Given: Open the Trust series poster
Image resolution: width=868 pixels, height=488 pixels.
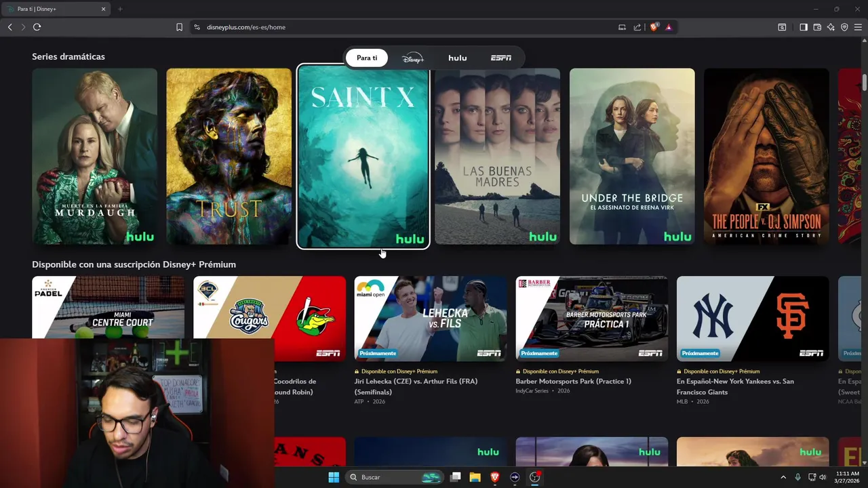Looking at the screenshot, I should (229, 156).
